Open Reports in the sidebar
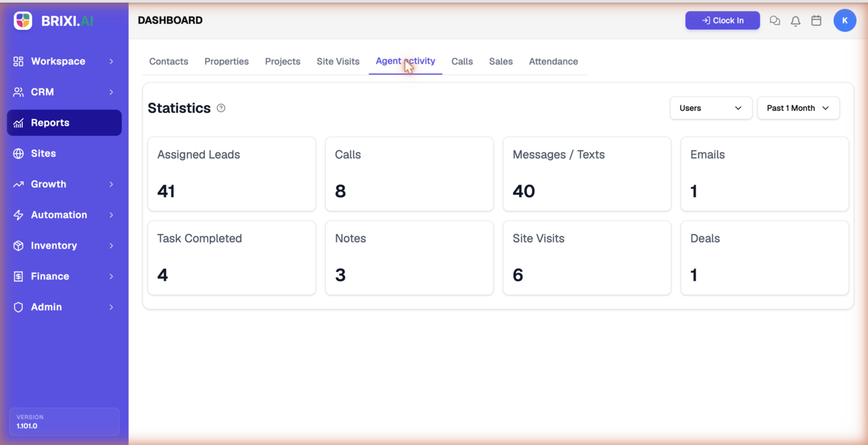The image size is (868, 445). (64, 123)
